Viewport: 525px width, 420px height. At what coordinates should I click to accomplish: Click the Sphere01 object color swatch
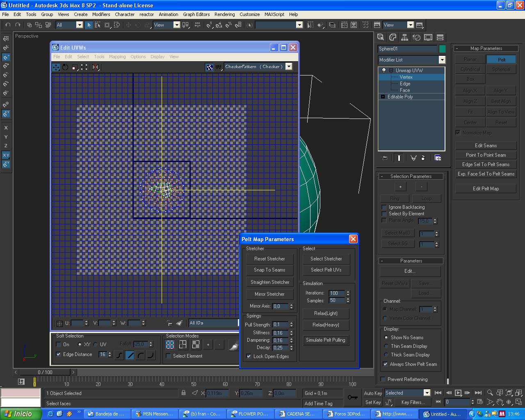pos(442,49)
